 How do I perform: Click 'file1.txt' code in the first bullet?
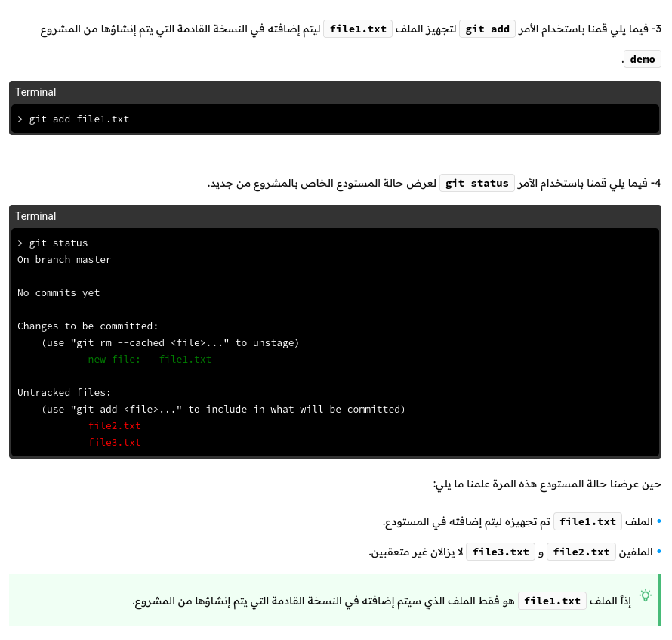pos(587,521)
